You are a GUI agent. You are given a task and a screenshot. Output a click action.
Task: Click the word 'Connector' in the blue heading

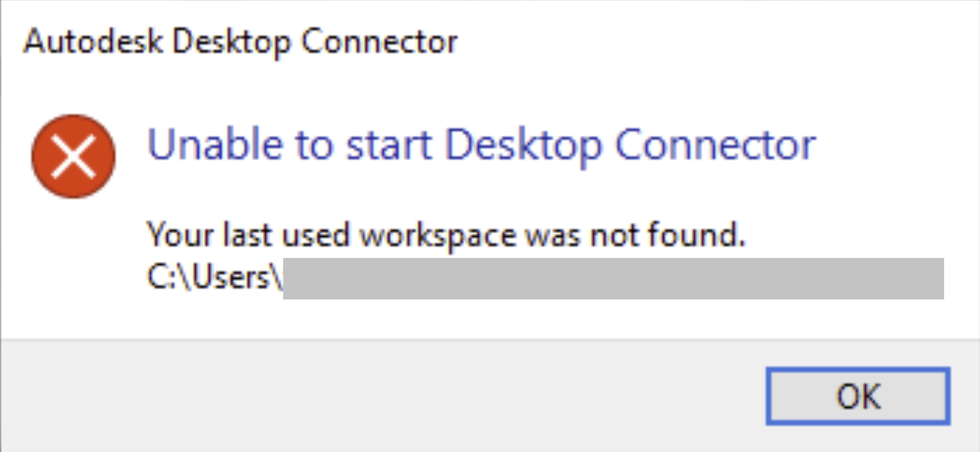click(x=715, y=145)
